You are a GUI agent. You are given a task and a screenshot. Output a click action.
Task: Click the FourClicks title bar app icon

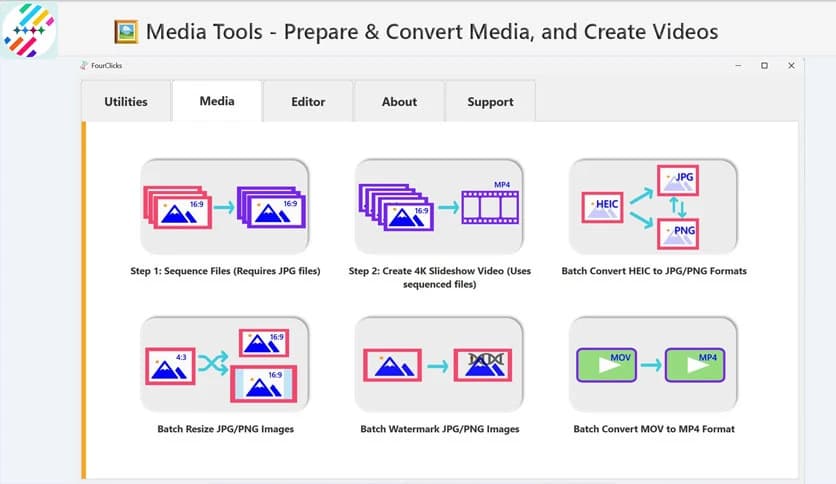(84, 66)
